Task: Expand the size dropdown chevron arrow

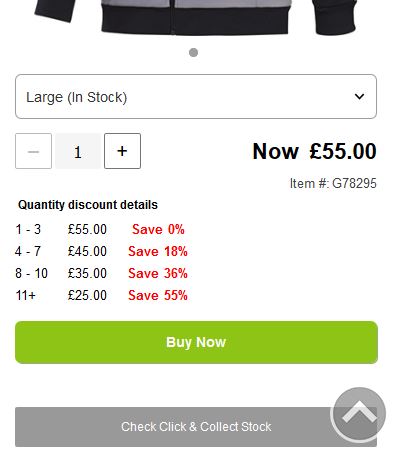Action: (359, 97)
